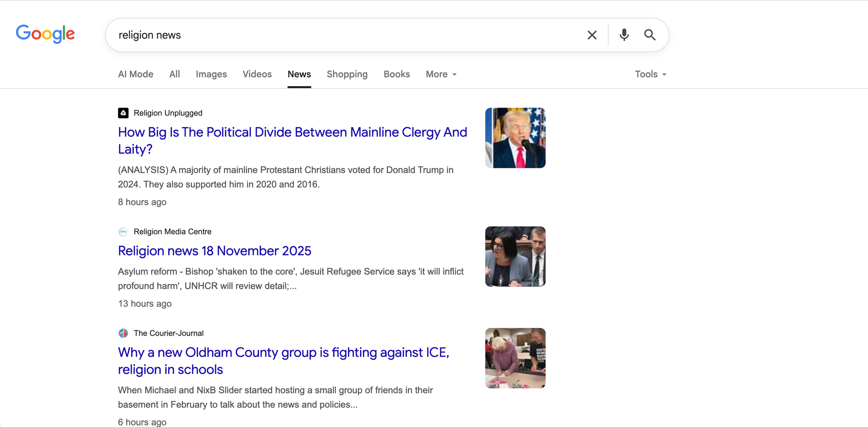Open the Mainline Clergy And Laity article
Image resolution: width=868 pixels, height=427 pixels.
(x=292, y=140)
